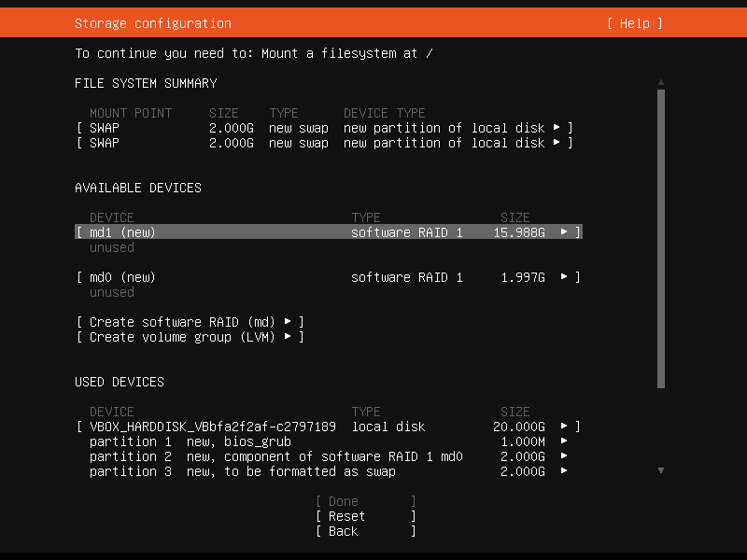Click md0 size 1.997G
This screenshot has height=560, width=747.
pyautogui.click(x=523, y=277)
